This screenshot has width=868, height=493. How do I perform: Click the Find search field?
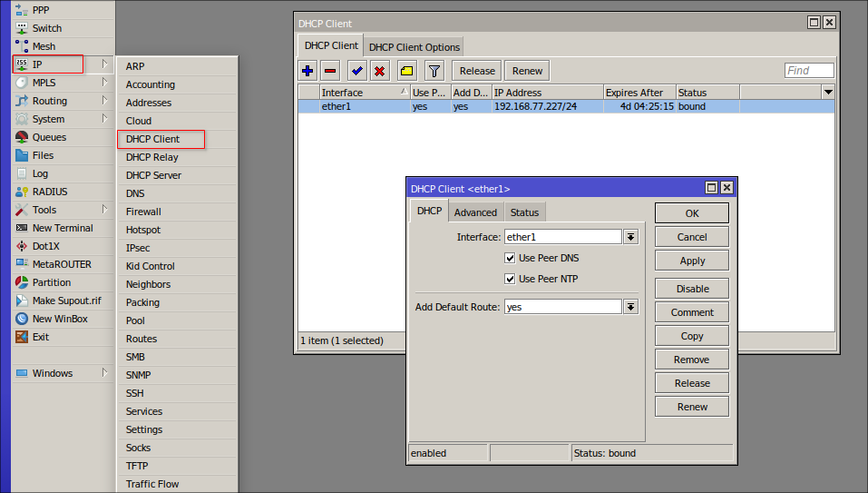pos(808,71)
